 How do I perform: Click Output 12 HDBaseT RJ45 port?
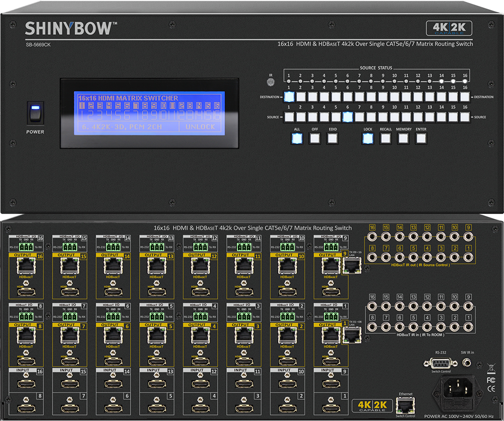(x=200, y=266)
